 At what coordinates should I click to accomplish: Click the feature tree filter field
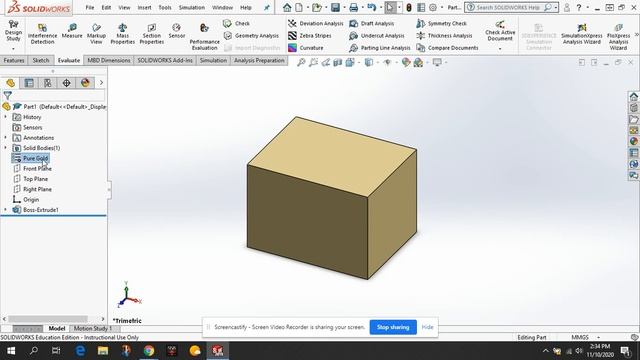[58, 96]
